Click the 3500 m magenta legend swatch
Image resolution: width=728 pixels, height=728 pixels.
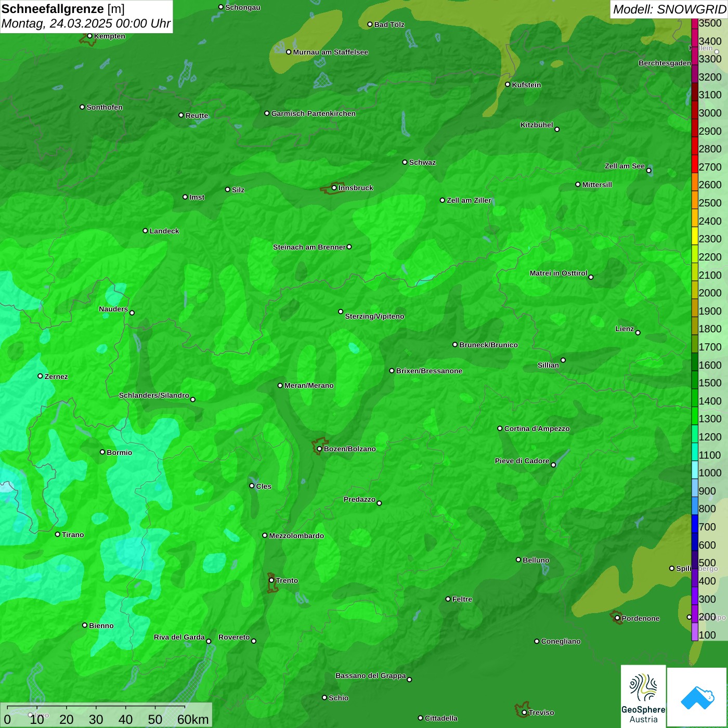[x=695, y=23]
